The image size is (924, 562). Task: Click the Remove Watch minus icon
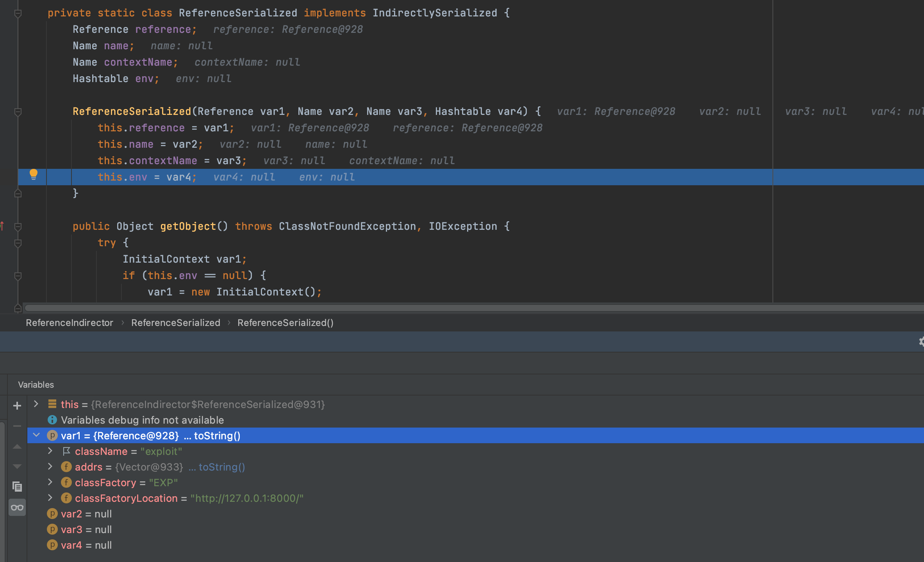(17, 426)
